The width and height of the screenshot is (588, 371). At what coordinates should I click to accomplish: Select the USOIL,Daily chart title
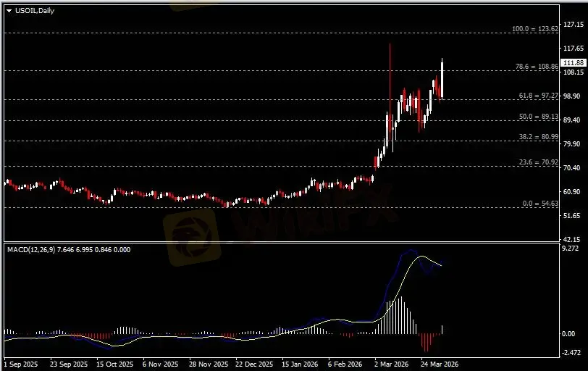[35, 11]
